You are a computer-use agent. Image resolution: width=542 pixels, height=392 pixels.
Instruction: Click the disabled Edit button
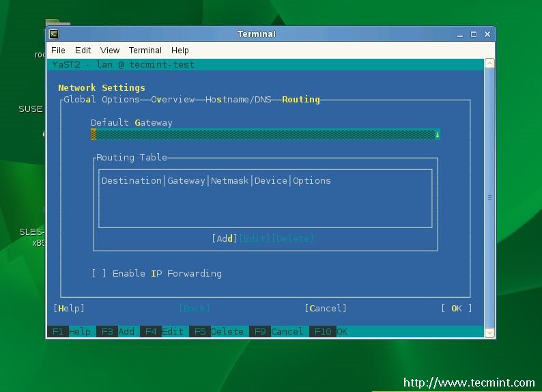[255, 238]
